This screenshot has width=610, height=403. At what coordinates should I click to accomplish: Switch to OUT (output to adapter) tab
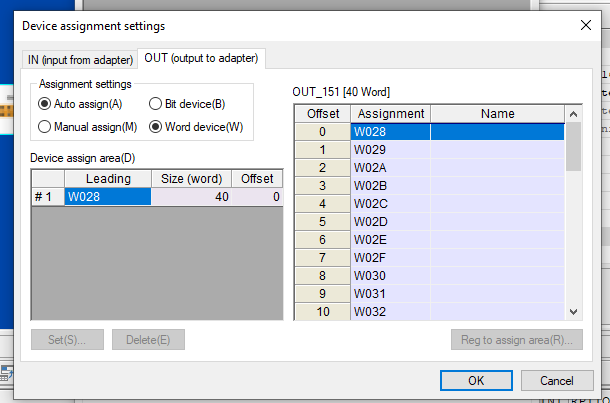201,58
